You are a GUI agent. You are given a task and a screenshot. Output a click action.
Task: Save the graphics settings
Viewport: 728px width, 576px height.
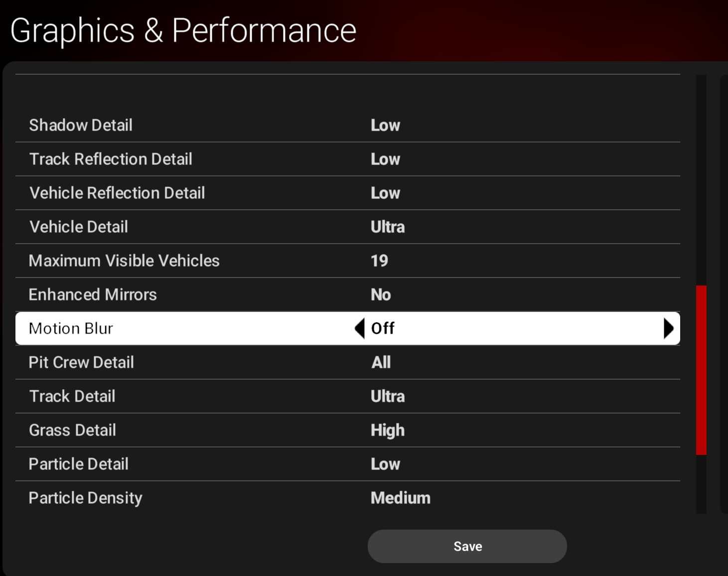pos(467,546)
